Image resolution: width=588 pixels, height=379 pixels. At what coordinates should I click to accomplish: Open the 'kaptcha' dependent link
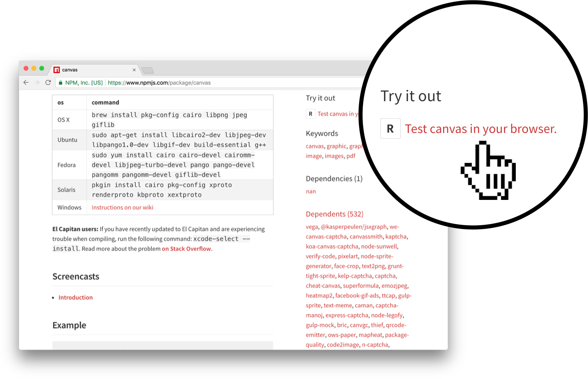click(396, 236)
